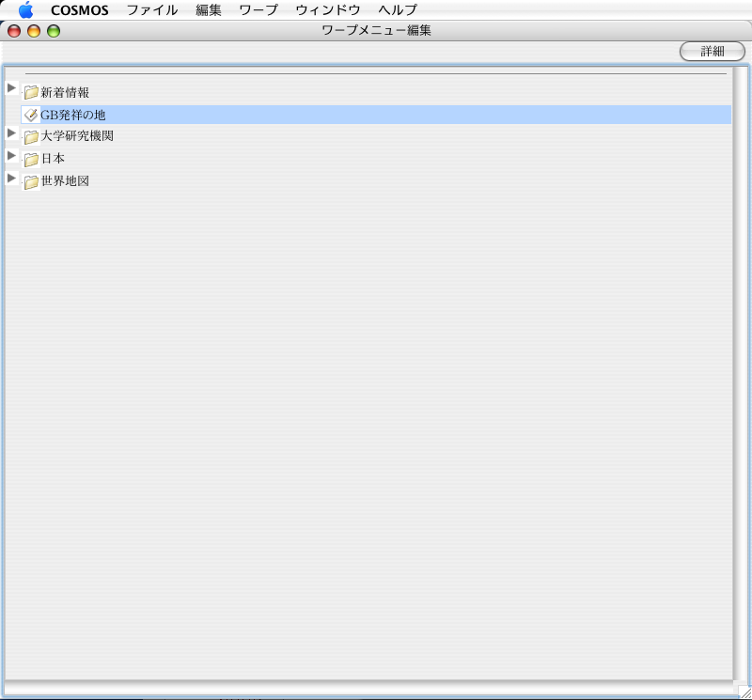Screen dimensions: 752x700
Task: Open the 編集 menu
Action: (x=209, y=10)
